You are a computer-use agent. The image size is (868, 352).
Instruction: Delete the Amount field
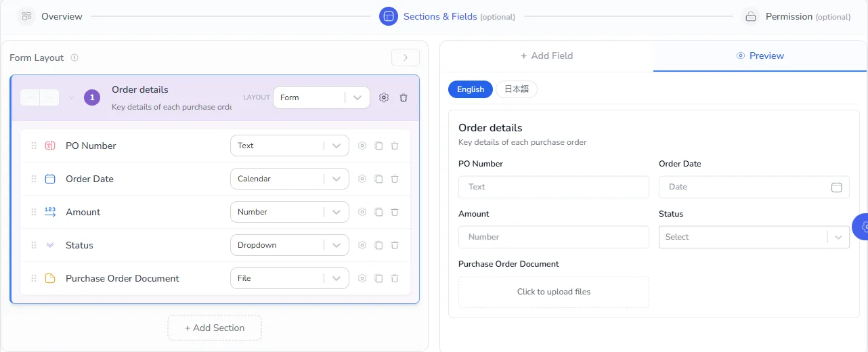[395, 212]
